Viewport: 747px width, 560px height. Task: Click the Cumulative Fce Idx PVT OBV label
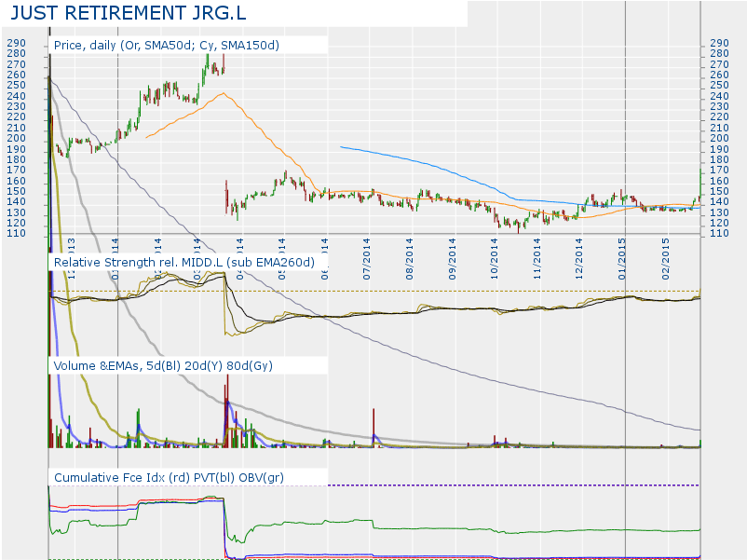[169, 478]
